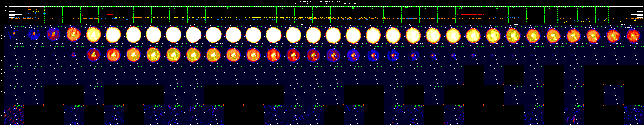Select the last 3-6 keV image, ending 05:41:12
This screenshot has height=125, width=644.
pyautogui.click(x=634, y=35)
